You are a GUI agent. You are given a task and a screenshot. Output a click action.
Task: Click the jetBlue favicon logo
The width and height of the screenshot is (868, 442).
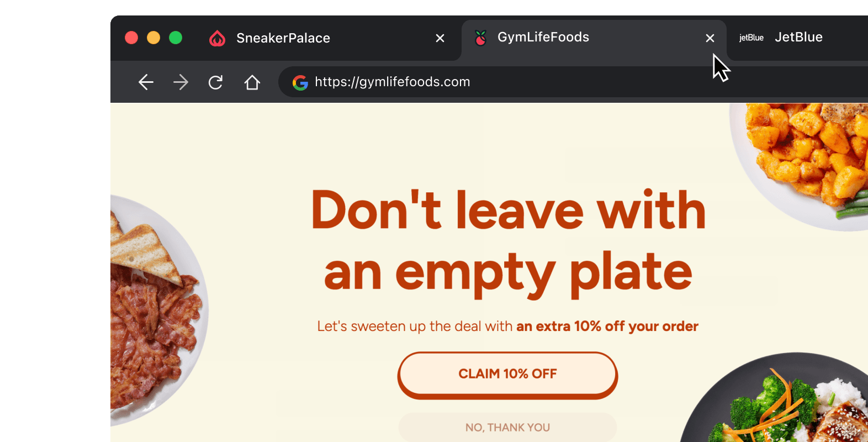(x=751, y=38)
